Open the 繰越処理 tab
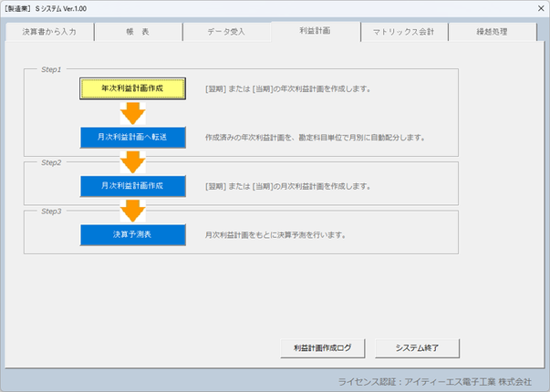 tap(493, 32)
